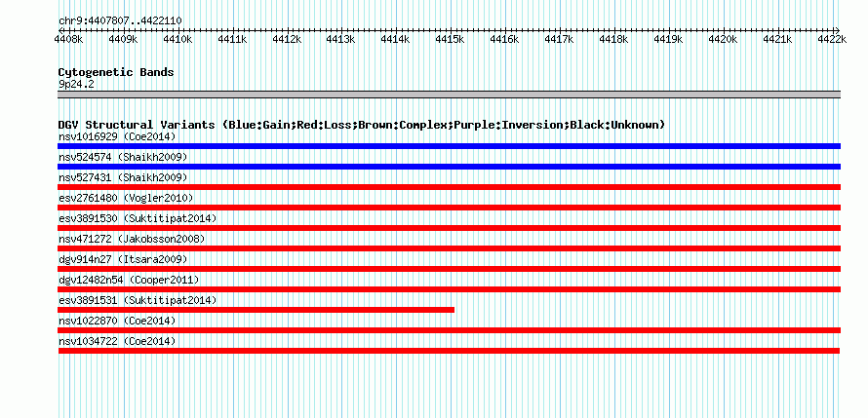Screen dimensions: 868x418
Task: Select the red loss bar for dgv914n27
Action: [449, 269]
